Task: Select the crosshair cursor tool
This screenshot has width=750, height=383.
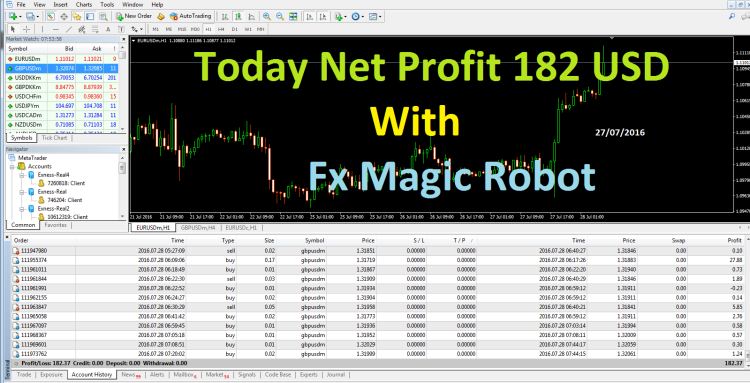Action: [27, 29]
